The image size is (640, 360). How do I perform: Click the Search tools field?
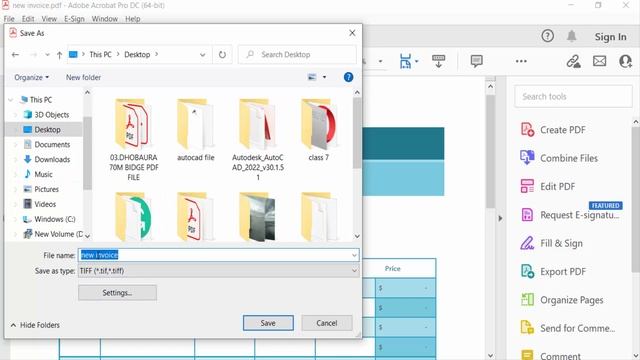pos(573,97)
